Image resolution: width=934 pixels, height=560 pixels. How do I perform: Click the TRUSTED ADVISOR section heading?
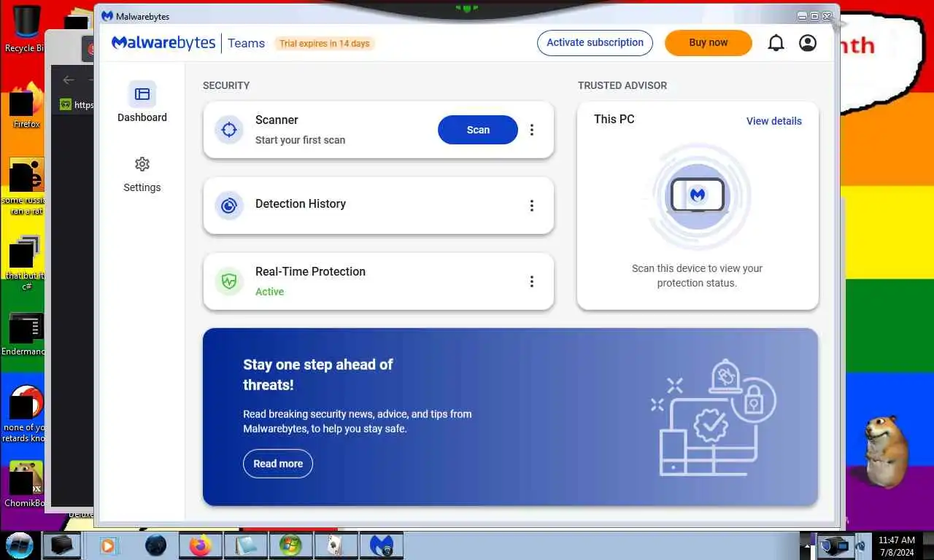pos(622,85)
